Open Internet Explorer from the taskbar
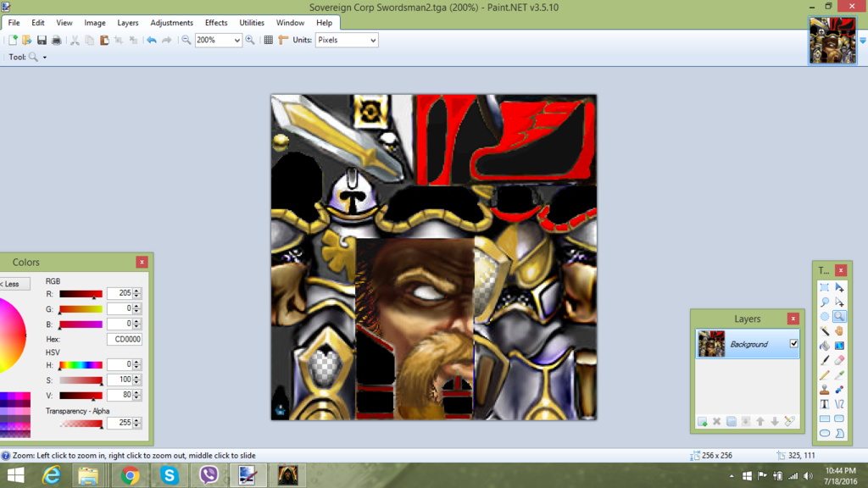Image resolution: width=868 pixels, height=488 pixels. tap(52, 475)
